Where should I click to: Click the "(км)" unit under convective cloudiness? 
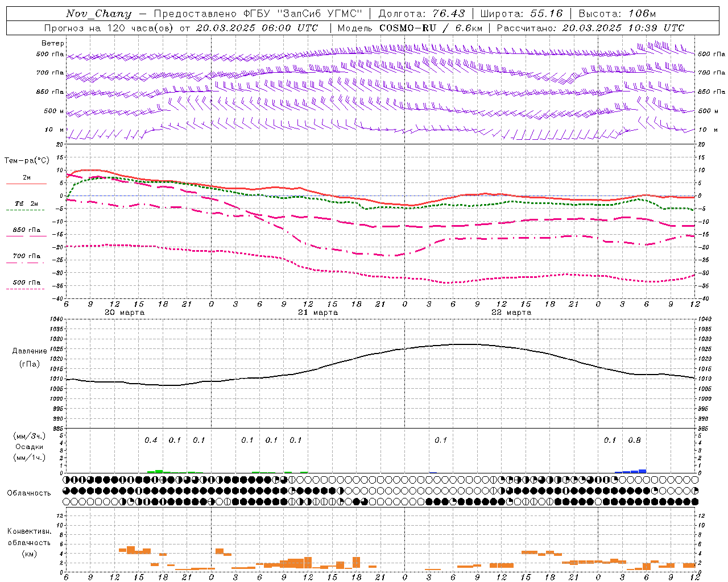(x=29, y=554)
